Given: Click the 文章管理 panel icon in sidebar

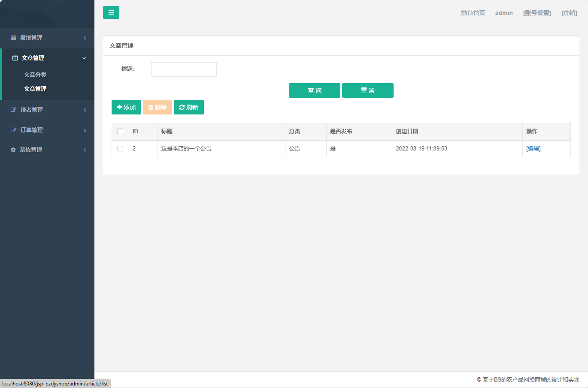Looking at the screenshot, I should pos(15,58).
